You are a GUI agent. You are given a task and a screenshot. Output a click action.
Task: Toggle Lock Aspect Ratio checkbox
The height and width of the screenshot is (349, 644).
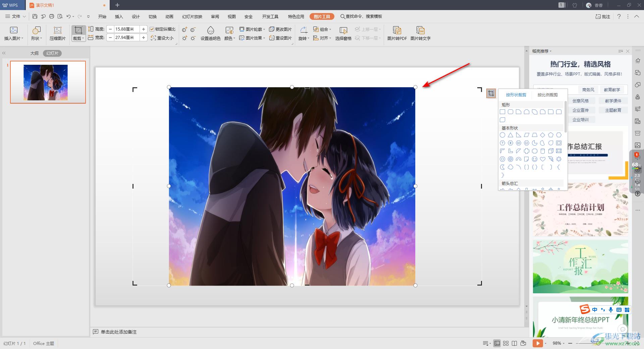tap(152, 29)
